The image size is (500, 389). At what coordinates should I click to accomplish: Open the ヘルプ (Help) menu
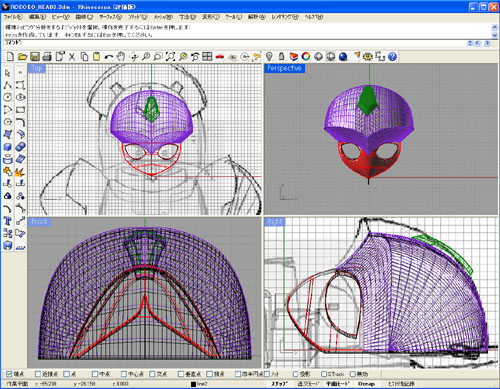tap(313, 17)
